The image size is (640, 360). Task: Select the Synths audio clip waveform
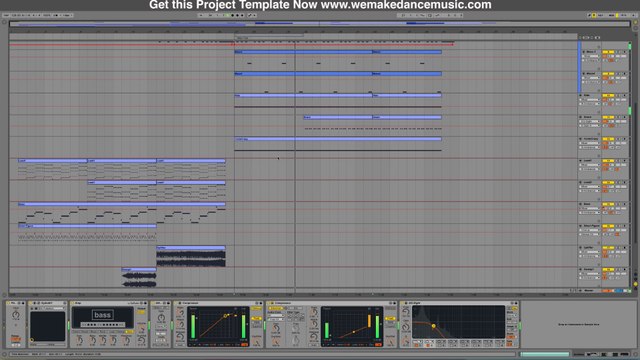pyautogui.click(x=191, y=259)
